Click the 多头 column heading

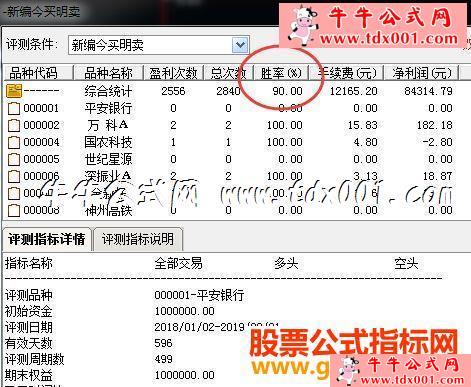[x=286, y=263]
